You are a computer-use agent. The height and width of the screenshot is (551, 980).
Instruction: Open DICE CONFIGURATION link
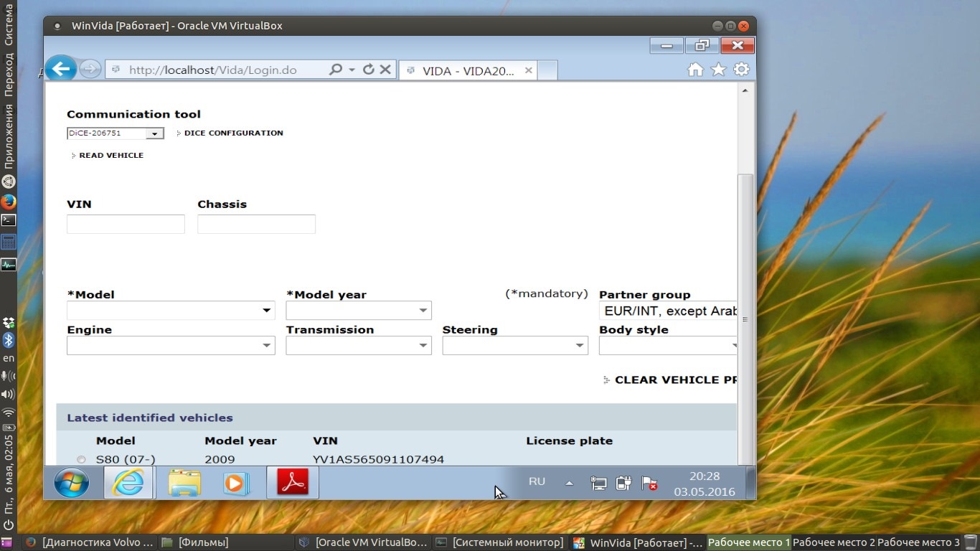click(234, 133)
